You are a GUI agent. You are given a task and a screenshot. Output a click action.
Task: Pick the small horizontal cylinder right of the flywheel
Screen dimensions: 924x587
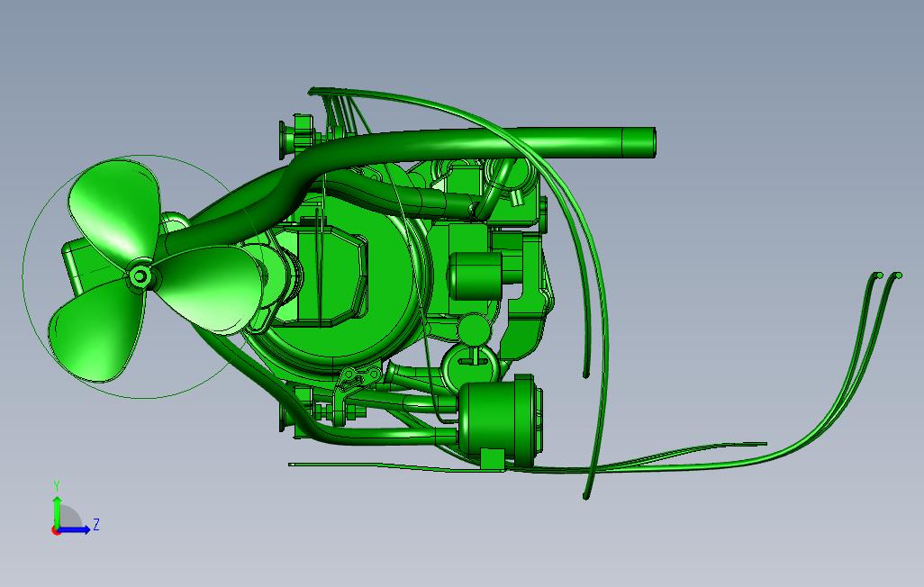click(475, 275)
